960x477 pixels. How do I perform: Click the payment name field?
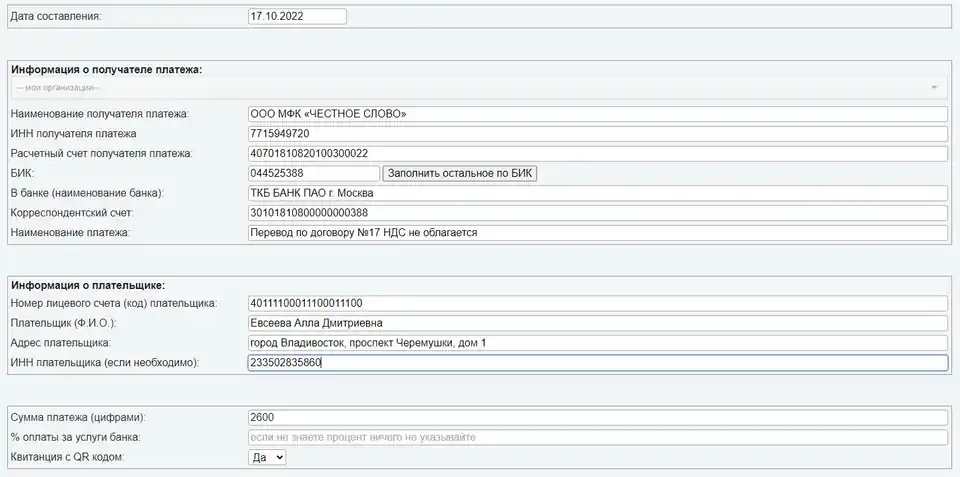point(597,233)
